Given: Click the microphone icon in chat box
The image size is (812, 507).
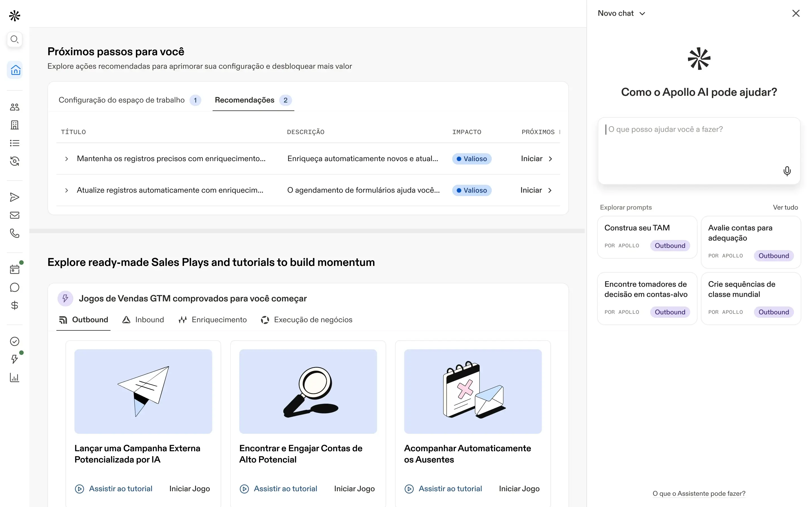Looking at the screenshot, I should tap(787, 171).
